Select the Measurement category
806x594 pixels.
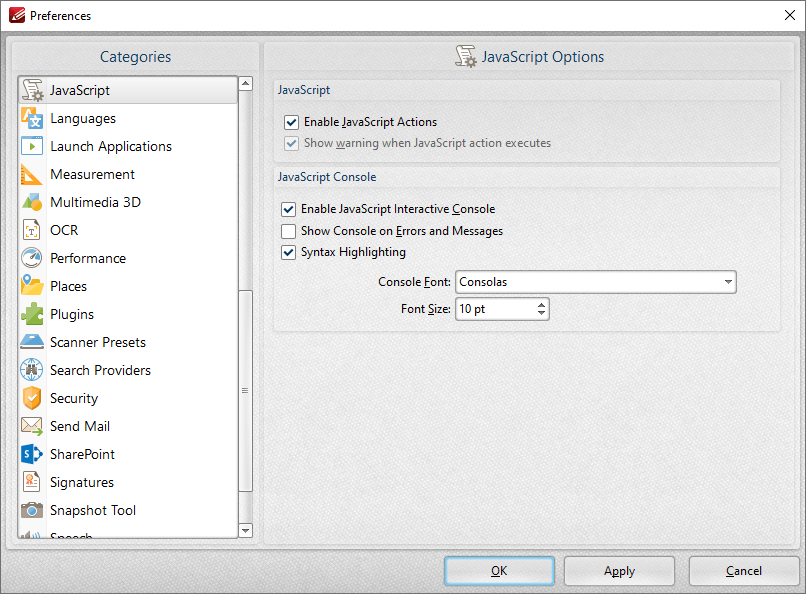[128, 174]
